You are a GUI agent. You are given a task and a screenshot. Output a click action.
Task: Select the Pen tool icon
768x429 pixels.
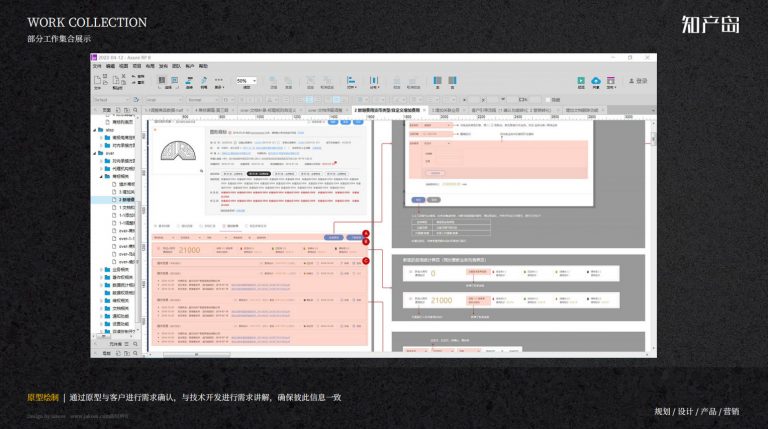point(204,80)
